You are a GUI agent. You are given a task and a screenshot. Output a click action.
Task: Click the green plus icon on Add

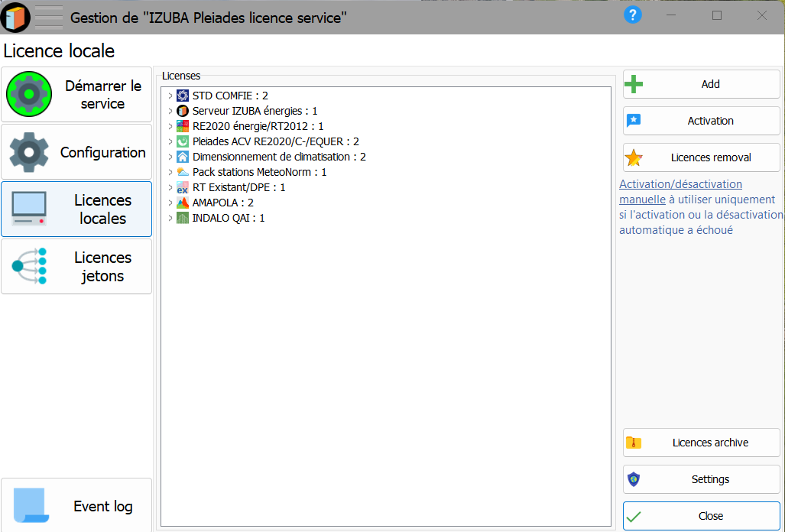634,84
